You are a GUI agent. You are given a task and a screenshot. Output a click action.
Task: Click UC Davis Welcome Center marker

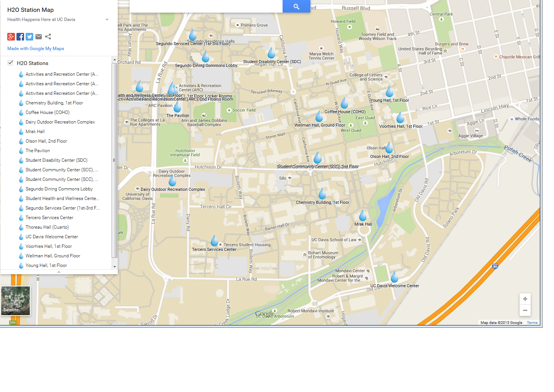coord(395,277)
